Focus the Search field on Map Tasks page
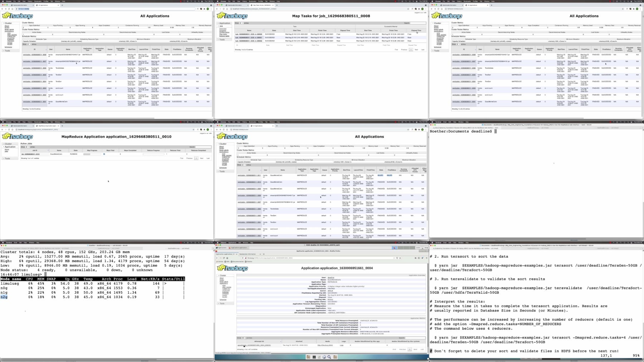 coord(418,23)
